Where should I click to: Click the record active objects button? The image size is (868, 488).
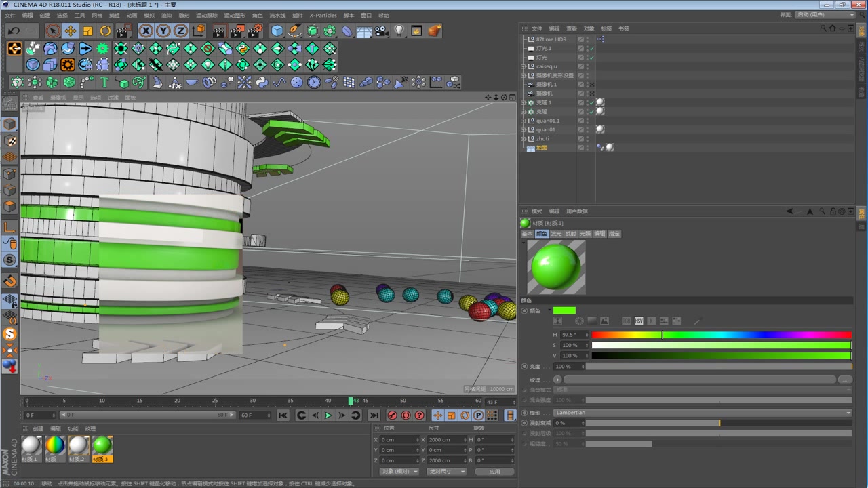pyautogui.click(x=392, y=415)
